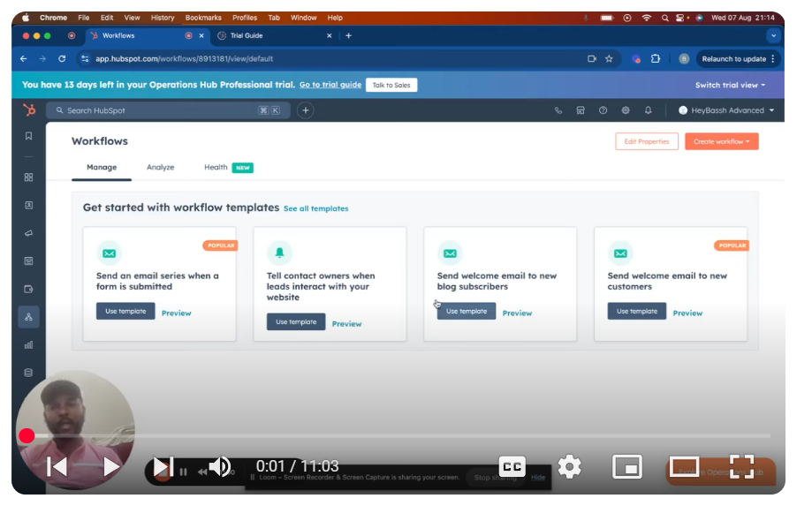812x506 pixels.
Task: Bookmark this page with the star icon
Action: pos(609,59)
